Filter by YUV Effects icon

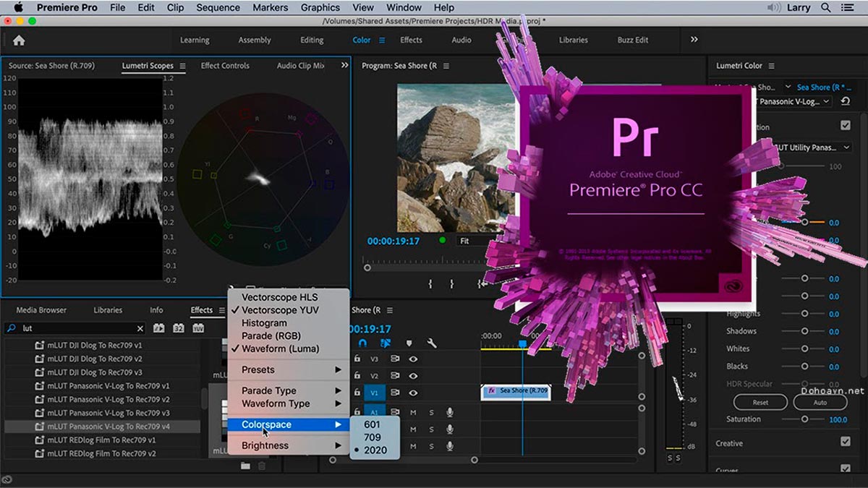[x=198, y=328]
